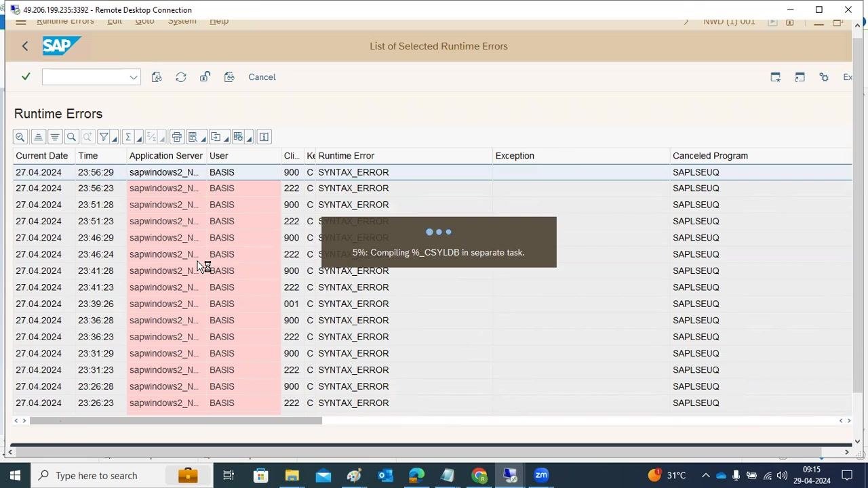
Task: Click the Cancel button
Action: [262, 77]
